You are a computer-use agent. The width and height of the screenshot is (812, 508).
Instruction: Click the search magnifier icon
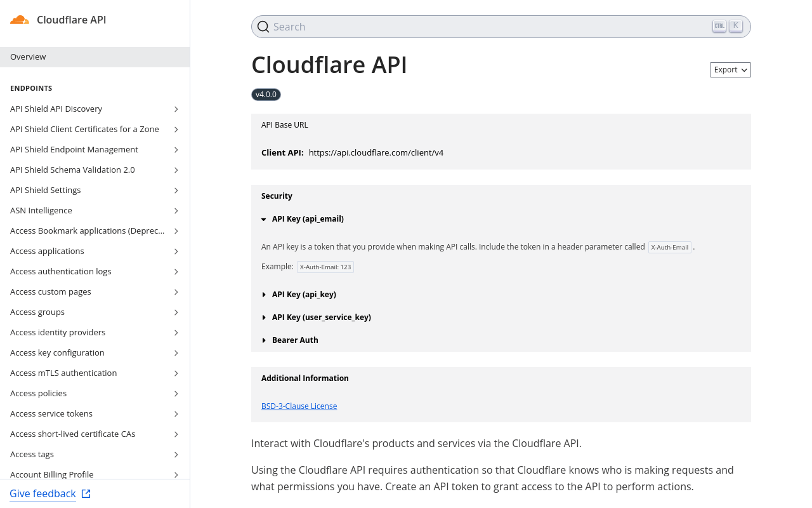[x=263, y=27]
